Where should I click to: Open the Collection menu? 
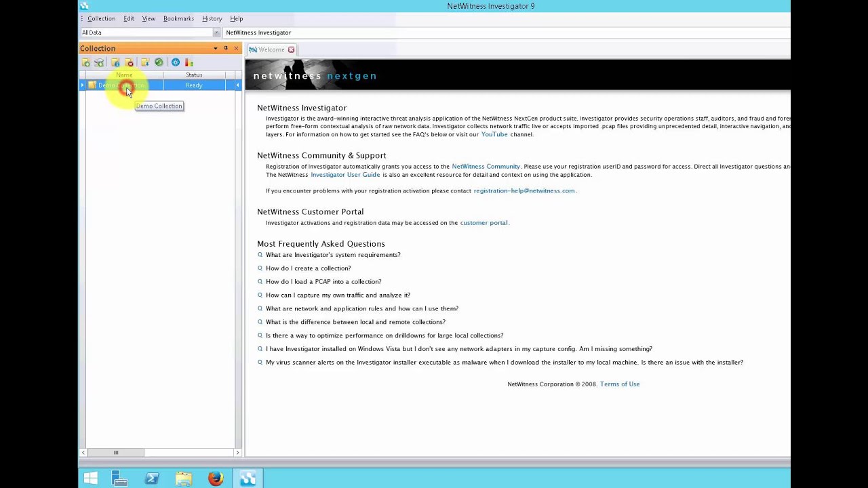tap(101, 18)
